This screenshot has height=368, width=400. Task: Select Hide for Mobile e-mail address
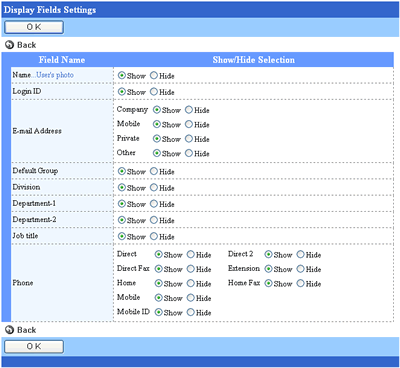pos(189,124)
